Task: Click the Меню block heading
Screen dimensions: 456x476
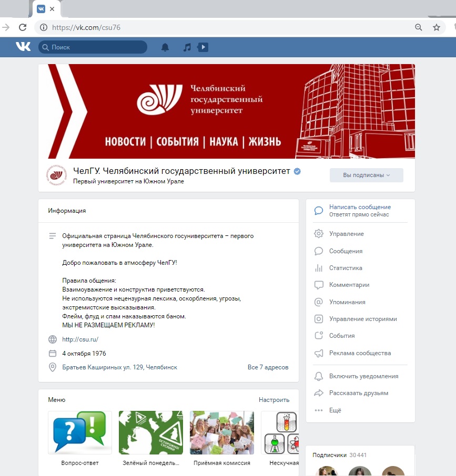Action: click(x=56, y=400)
